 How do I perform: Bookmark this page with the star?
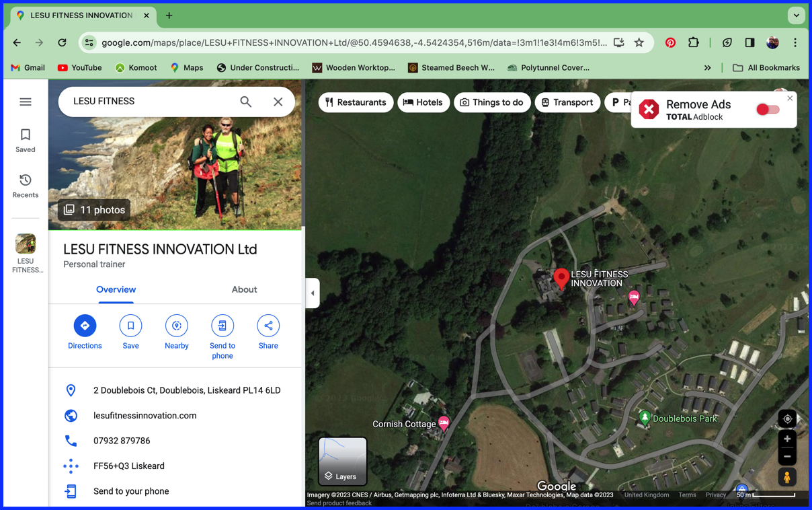point(639,42)
